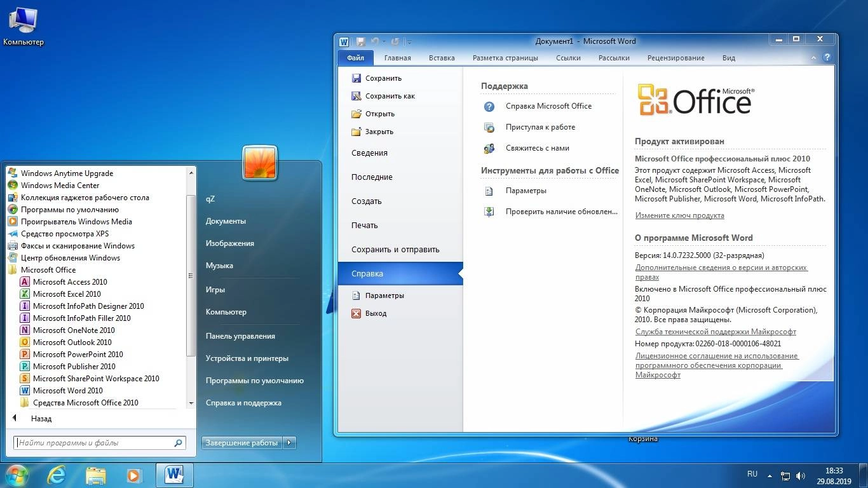Open the Лицензионное соглашение link
This screenshot has height=488, width=868.
[x=717, y=365]
